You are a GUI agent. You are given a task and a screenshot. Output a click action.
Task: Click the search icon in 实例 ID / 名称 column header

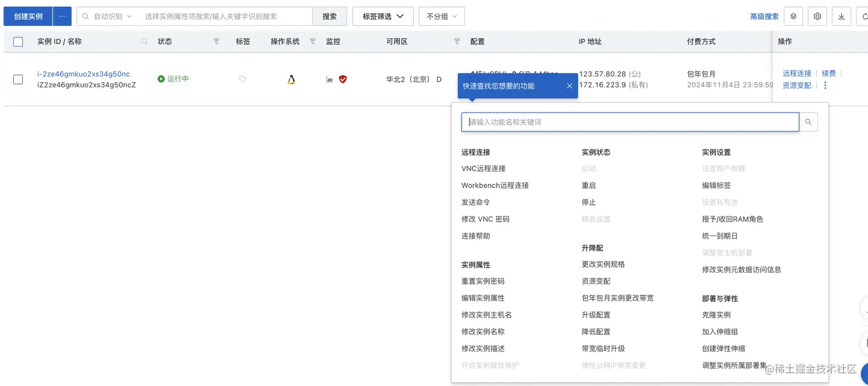145,41
